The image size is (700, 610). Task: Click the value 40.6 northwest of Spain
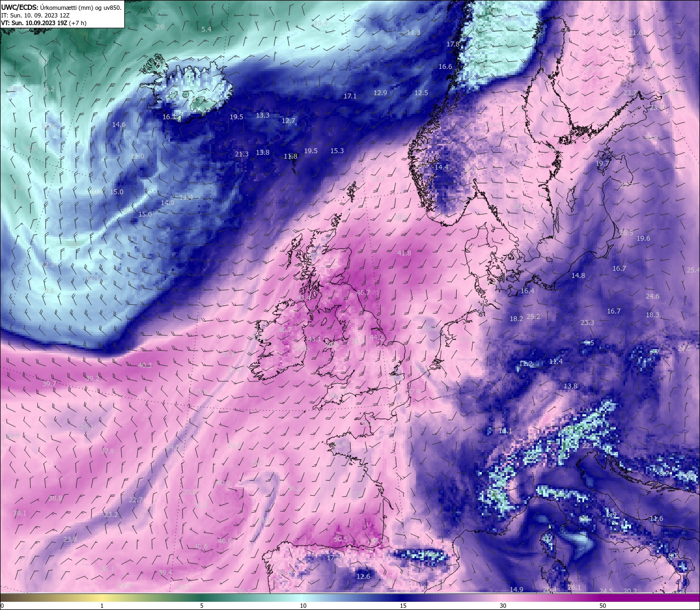pos(201,547)
